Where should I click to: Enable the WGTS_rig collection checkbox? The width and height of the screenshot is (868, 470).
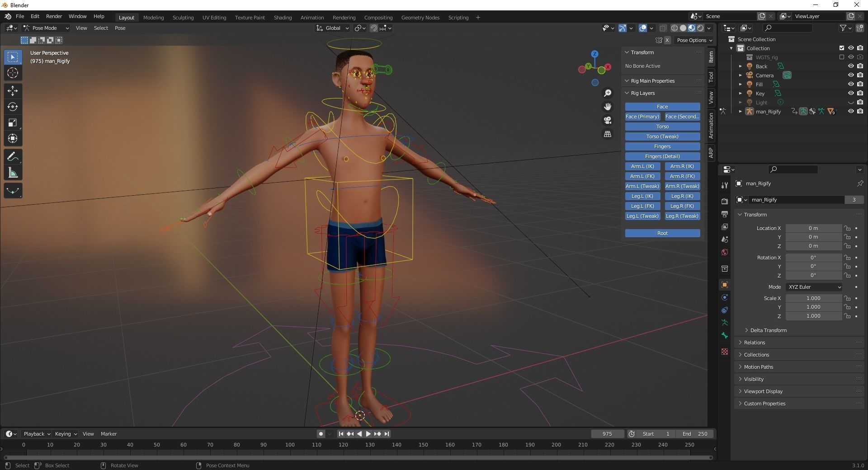(x=841, y=57)
